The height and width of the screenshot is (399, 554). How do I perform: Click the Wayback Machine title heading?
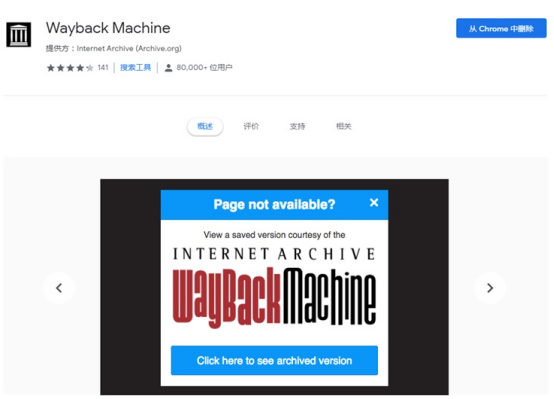click(x=108, y=28)
